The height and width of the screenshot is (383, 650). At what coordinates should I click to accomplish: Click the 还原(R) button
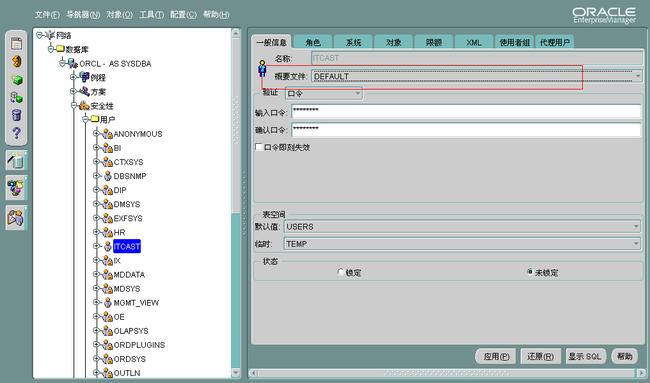click(540, 356)
